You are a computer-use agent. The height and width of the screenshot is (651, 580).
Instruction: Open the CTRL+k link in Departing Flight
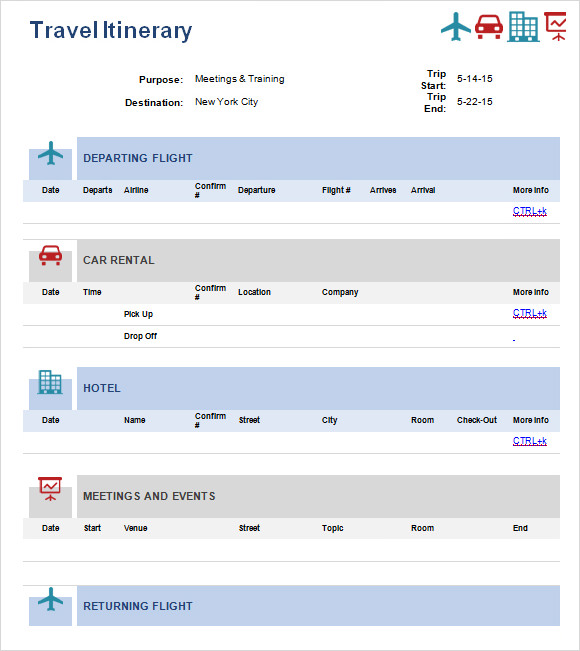pyautogui.click(x=530, y=211)
